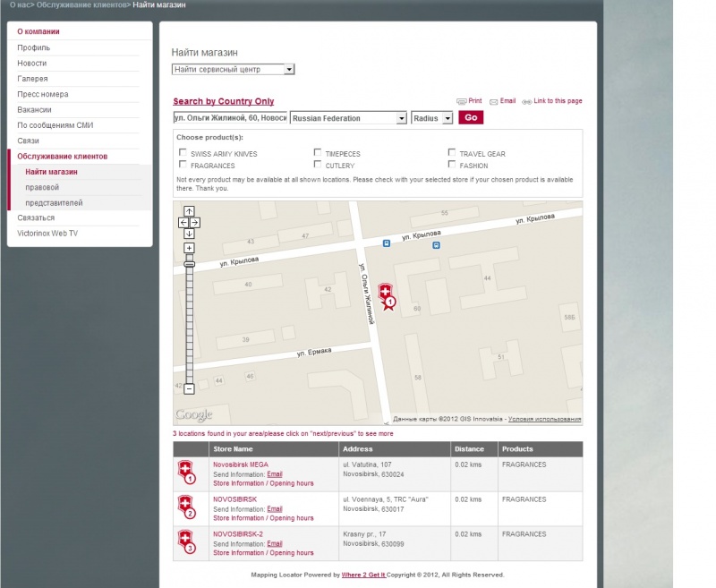Open the Новости sidebar menu item
Viewport: 716px width, 588px height.
32,64
